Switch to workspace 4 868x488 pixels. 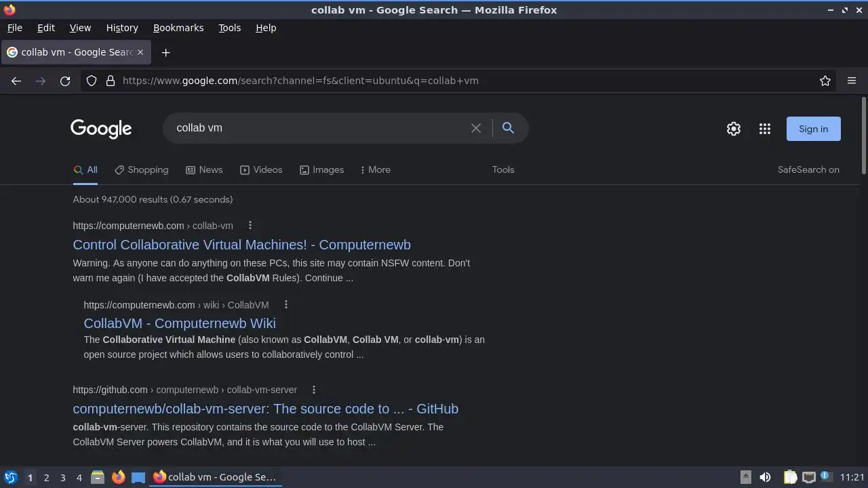click(79, 478)
